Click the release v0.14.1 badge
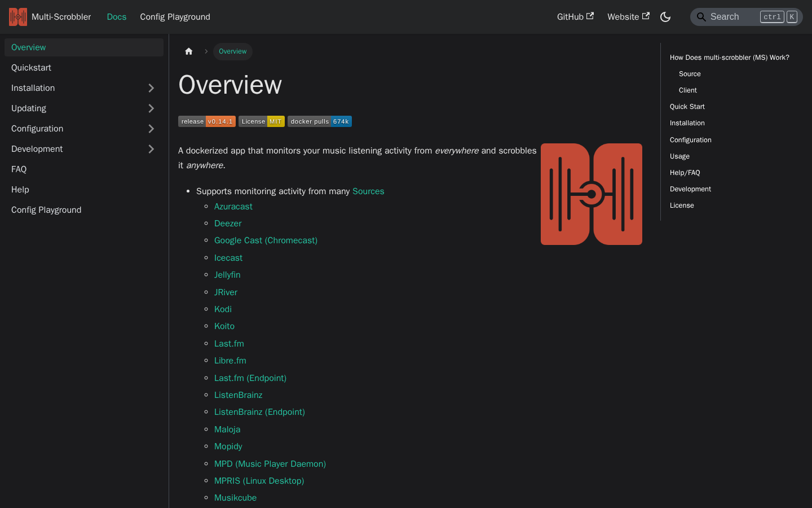Screen dimensions: 812x508 click(x=207, y=121)
